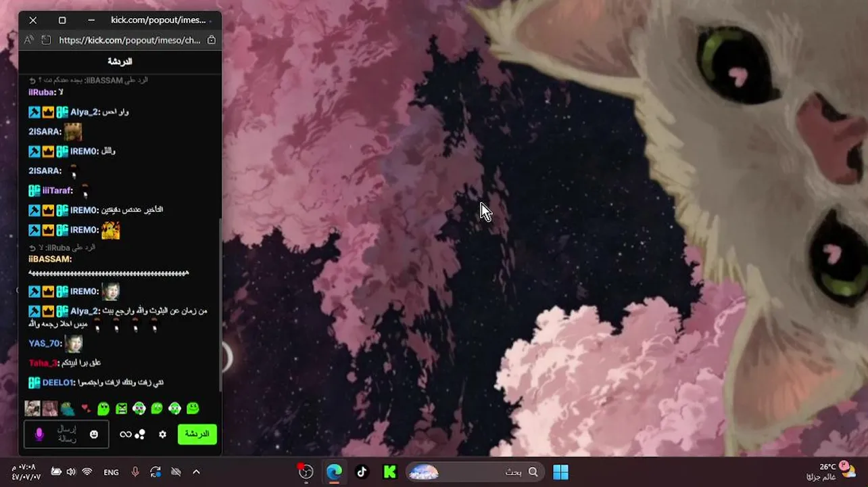Image resolution: width=868 pixels, height=487 pixels.
Task: Switch to Microsoft Edge in the taskbar
Action: pyautogui.click(x=334, y=472)
